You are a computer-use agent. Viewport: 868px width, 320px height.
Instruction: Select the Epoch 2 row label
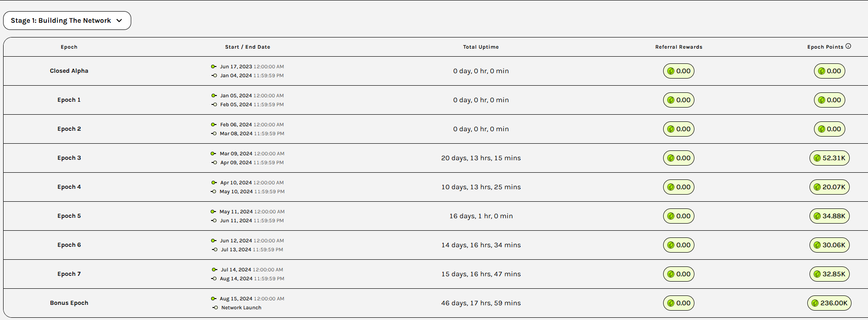[x=69, y=129]
